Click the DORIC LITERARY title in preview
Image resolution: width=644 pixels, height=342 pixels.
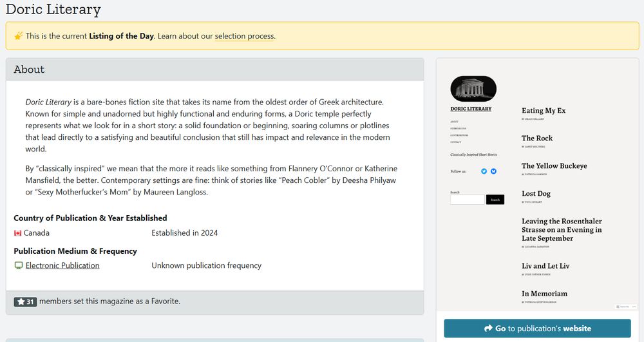471,109
